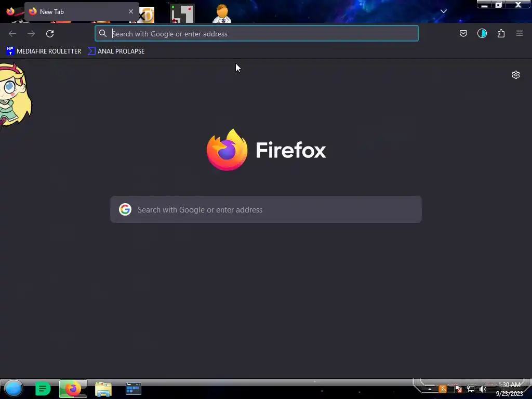Screen dimensions: 532x399
Task: Click the magnifier icon in the address bar
Action: point(103,33)
